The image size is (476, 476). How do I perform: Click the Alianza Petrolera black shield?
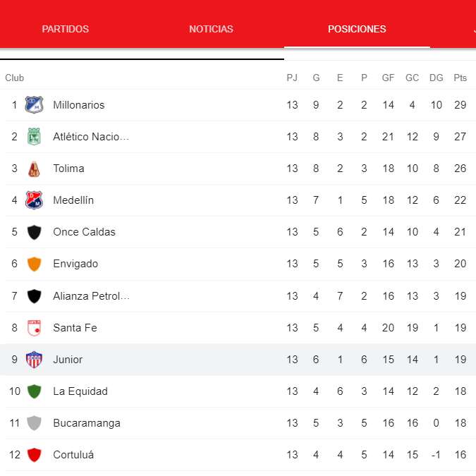pos(34,296)
